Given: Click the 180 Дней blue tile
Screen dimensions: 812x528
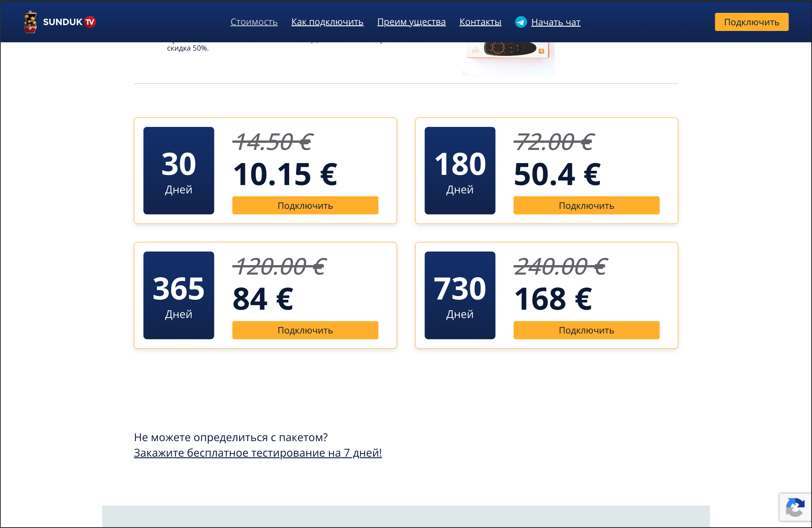Looking at the screenshot, I should coord(460,171).
